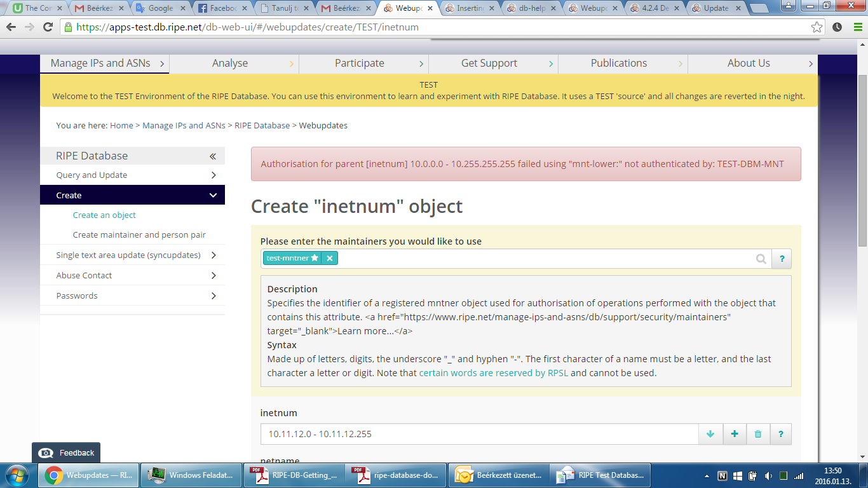Open Windows Feladatkezelő taskbar item

tap(191, 475)
